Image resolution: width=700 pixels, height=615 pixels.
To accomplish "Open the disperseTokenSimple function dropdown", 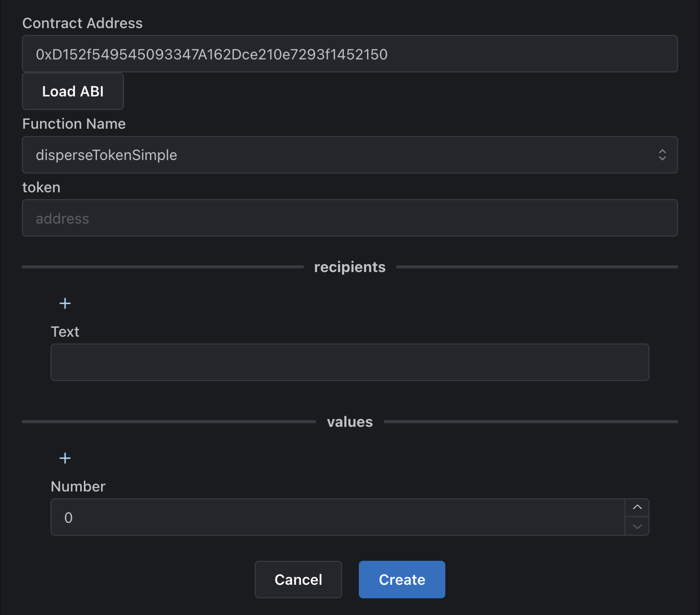I will click(339, 155).
